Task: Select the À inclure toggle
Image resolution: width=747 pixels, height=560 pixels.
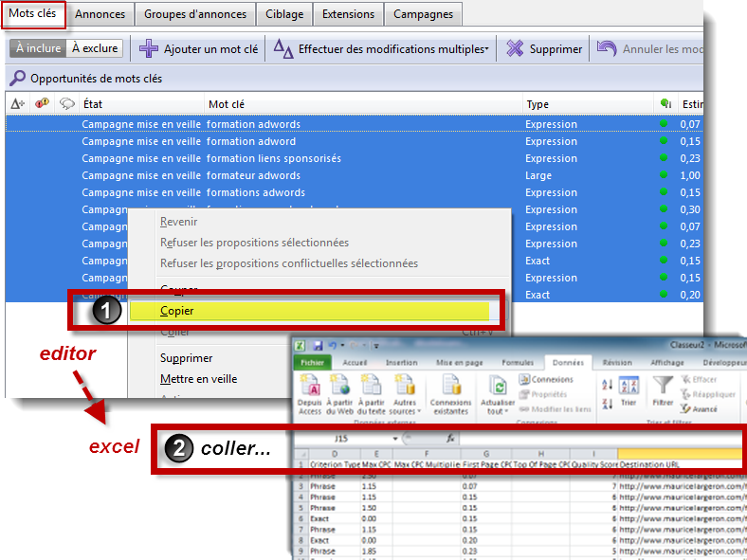Action: [38, 48]
